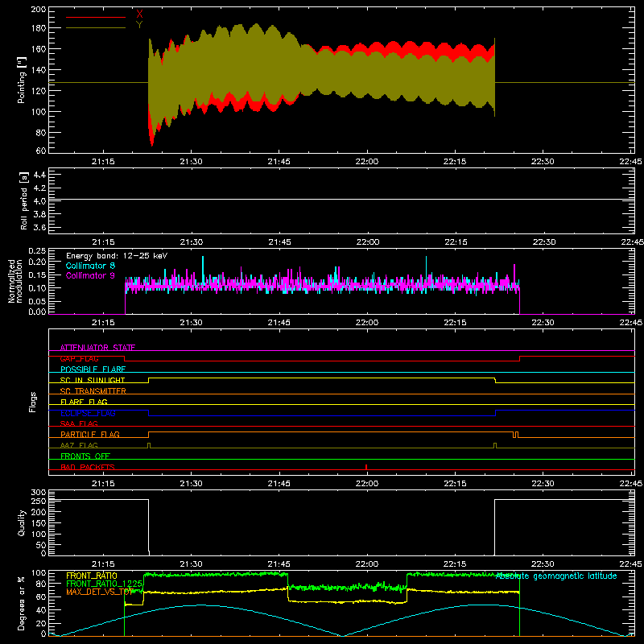Click the 0.25 tick on modulation axis
Screen dimensions: 644x644
(38, 251)
